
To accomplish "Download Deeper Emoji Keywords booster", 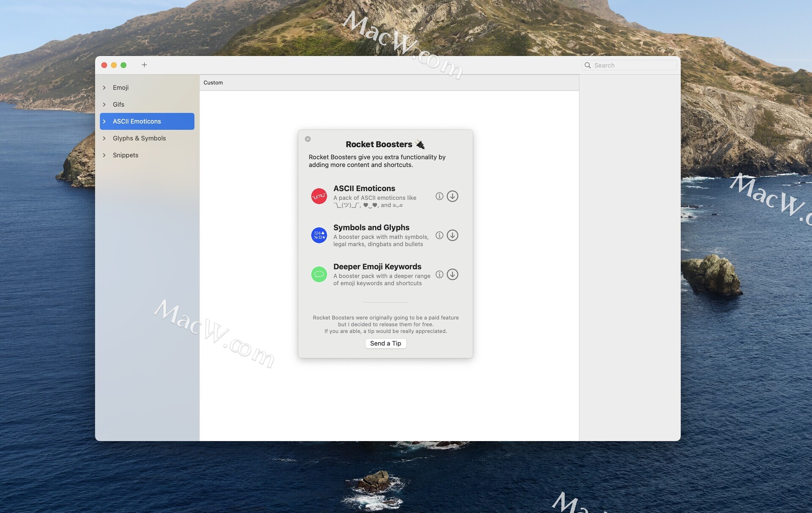I will click(452, 274).
